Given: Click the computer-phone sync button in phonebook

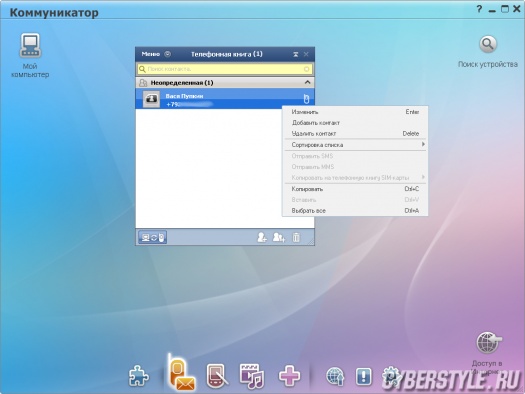Looking at the screenshot, I should pos(153,237).
